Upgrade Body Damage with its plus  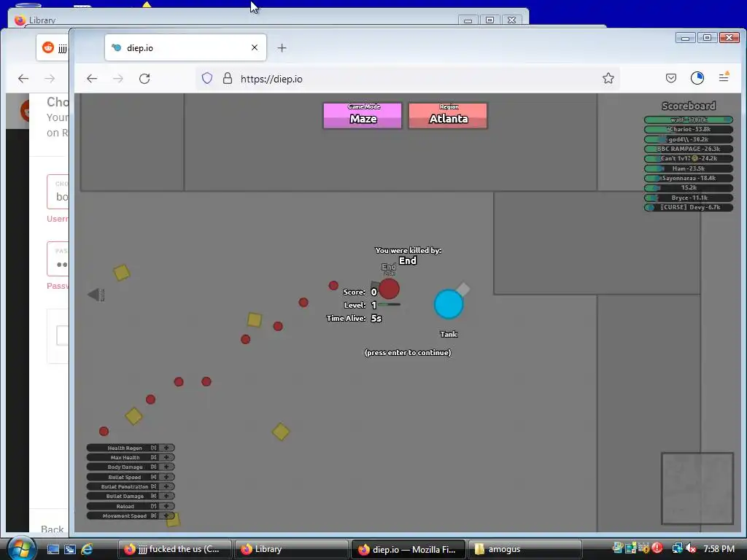pyautogui.click(x=166, y=467)
